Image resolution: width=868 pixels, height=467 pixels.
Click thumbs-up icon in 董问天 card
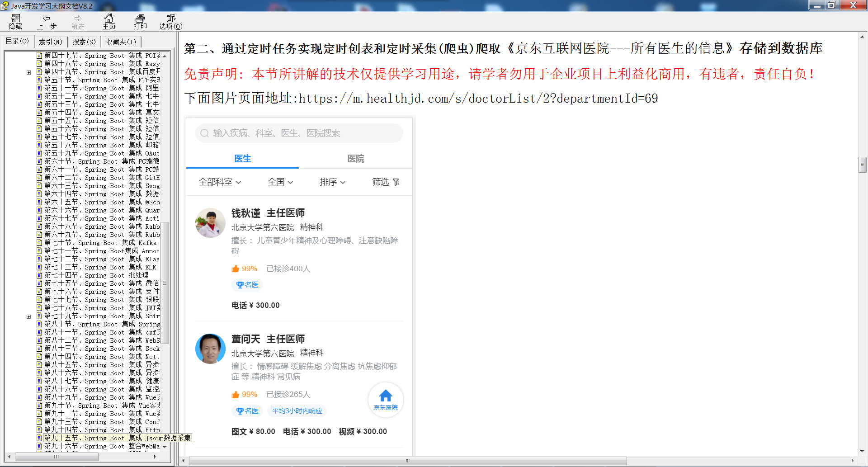(235, 395)
